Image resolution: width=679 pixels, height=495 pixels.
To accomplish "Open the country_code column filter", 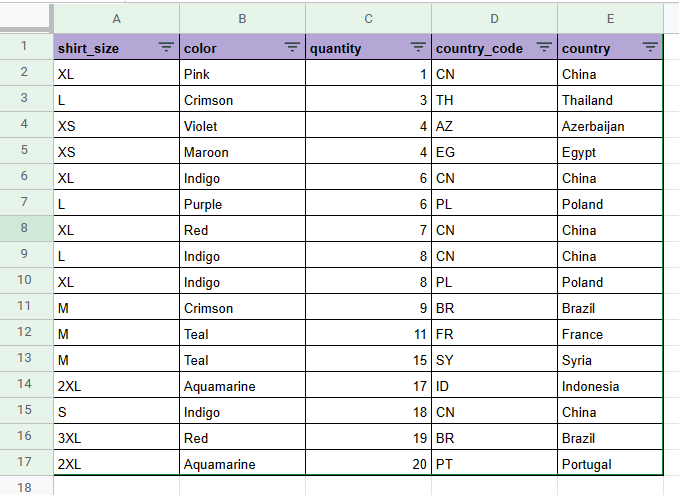I will point(544,47).
